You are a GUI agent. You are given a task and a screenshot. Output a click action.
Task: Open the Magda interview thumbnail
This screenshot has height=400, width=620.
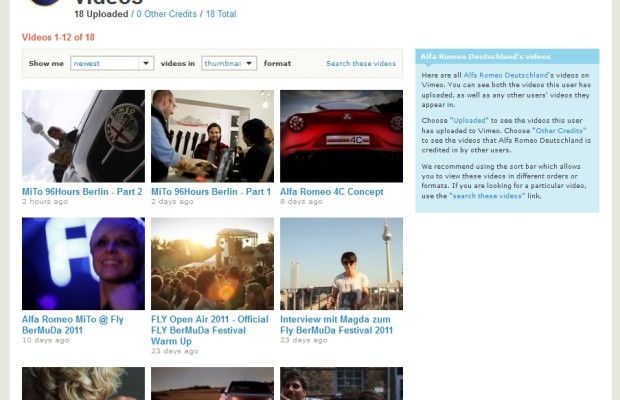click(341, 263)
